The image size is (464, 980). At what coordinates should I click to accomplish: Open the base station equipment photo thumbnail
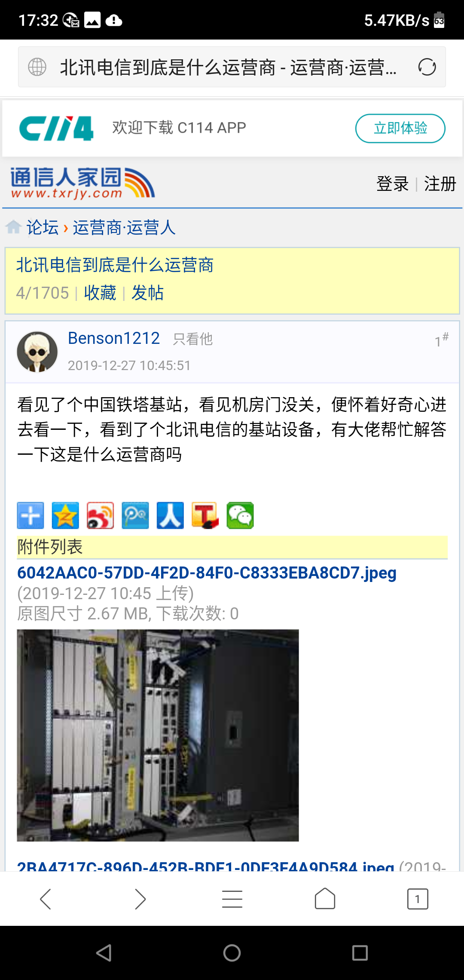tap(158, 735)
